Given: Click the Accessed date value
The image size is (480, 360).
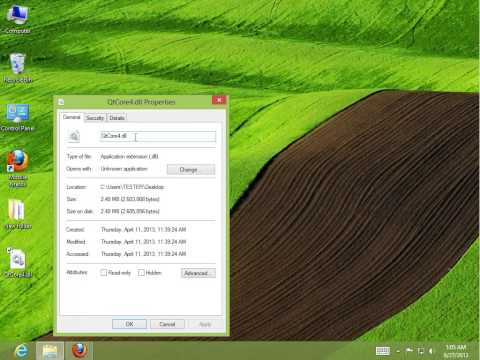Looking at the screenshot, I should pyautogui.click(x=143, y=254).
